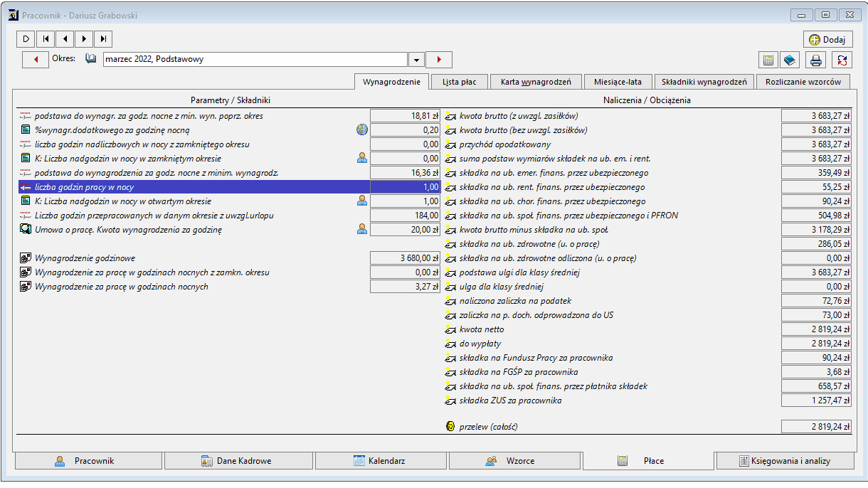Screen dimensions: 868x488
Task: Click the Dodaj button
Action: pyautogui.click(x=827, y=40)
